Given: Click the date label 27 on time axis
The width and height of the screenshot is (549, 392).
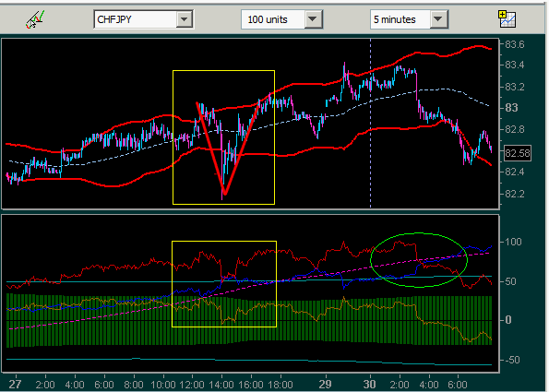Looking at the screenshot, I should tap(15, 384).
